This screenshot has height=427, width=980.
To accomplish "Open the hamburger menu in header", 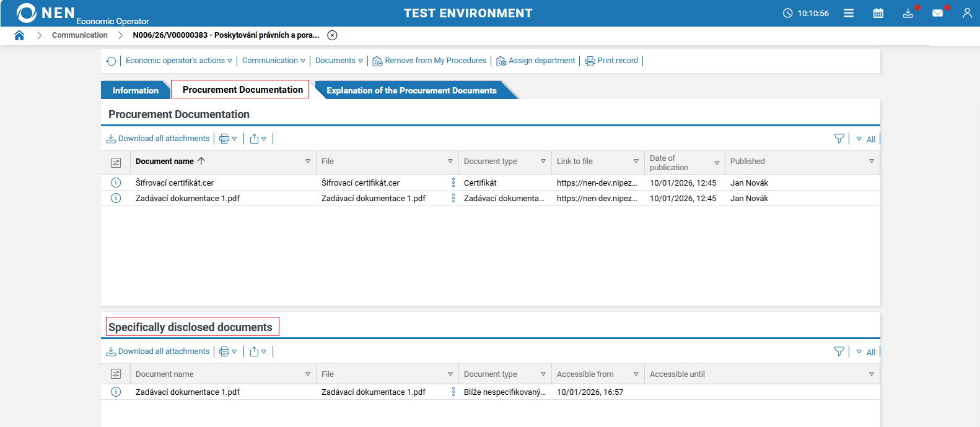I will coord(849,13).
